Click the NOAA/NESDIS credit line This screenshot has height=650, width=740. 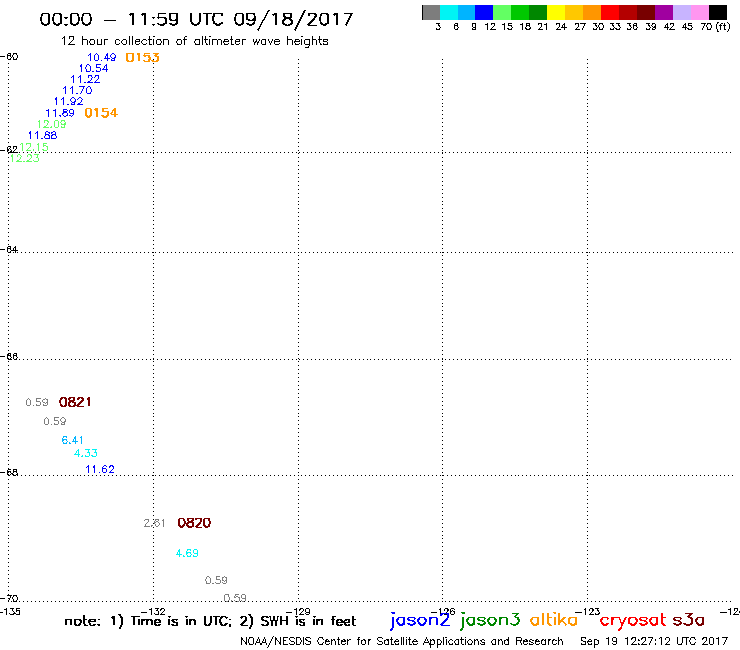[x=402, y=641]
